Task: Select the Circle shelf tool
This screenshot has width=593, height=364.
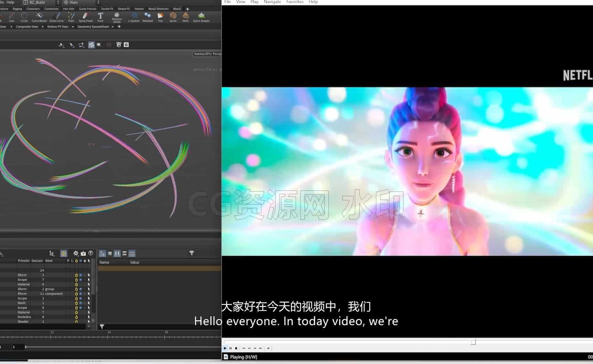Action: click(24, 17)
